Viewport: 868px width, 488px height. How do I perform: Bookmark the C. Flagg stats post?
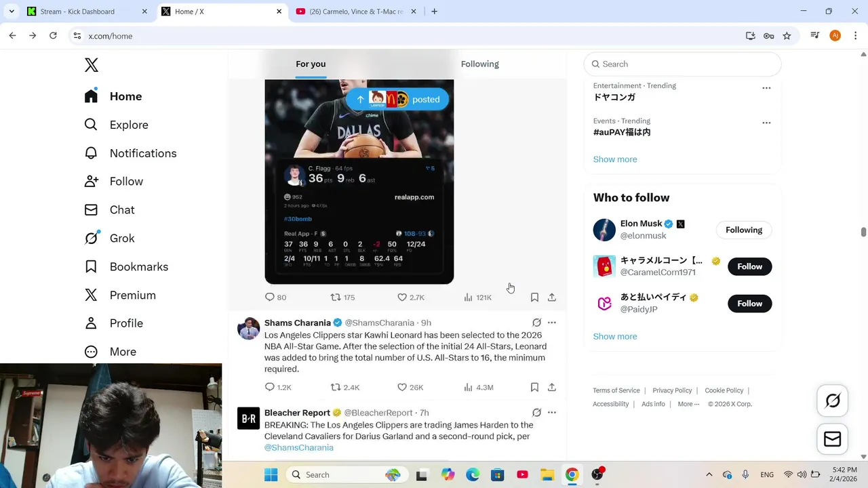tap(534, 297)
